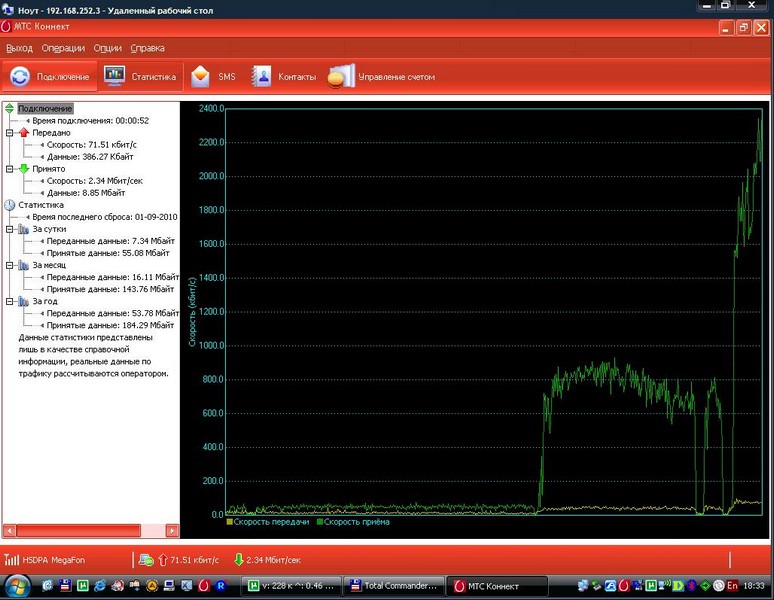Open the Опции menu
The height and width of the screenshot is (600, 774).
tap(107, 48)
